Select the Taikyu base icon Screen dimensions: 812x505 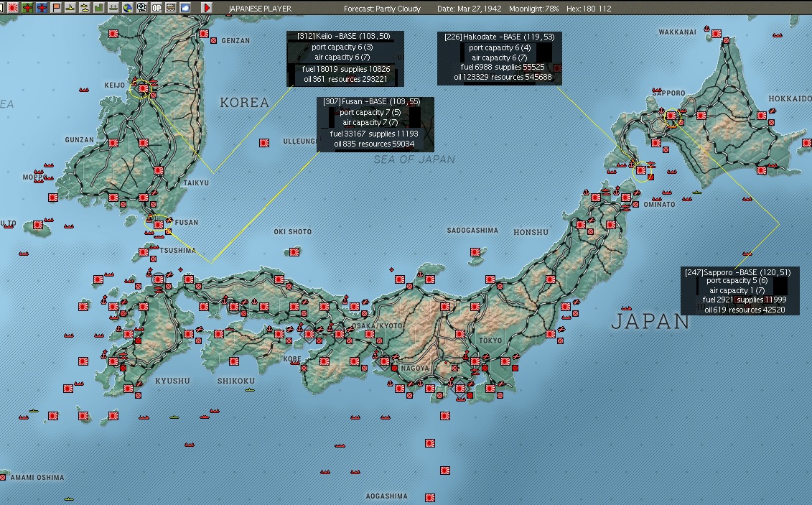pyautogui.click(x=159, y=170)
